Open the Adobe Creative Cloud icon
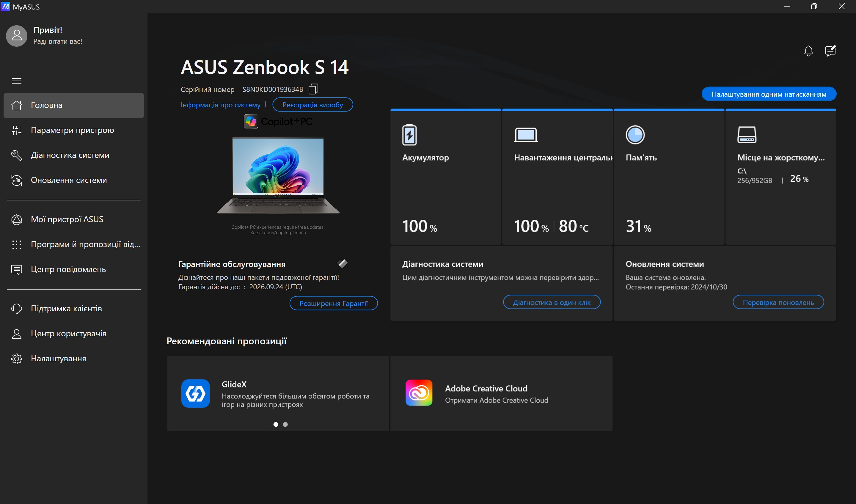The height and width of the screenshot is (504, 856). pos(419,392)
